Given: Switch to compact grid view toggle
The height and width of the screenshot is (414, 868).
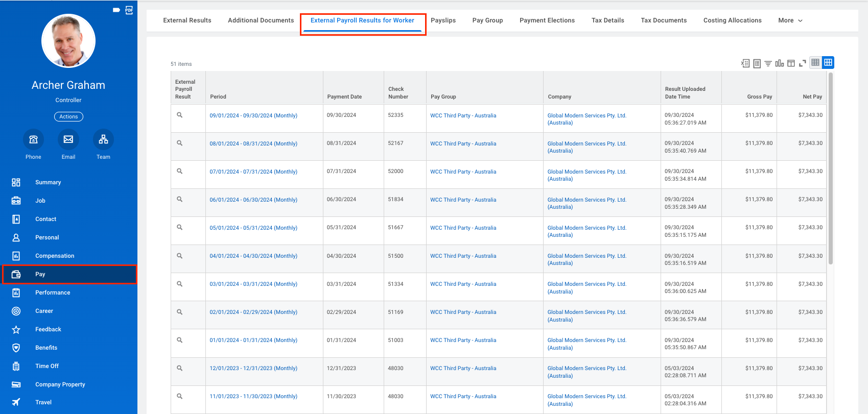Looking at the screenshot, I should (x=815, y=62).
